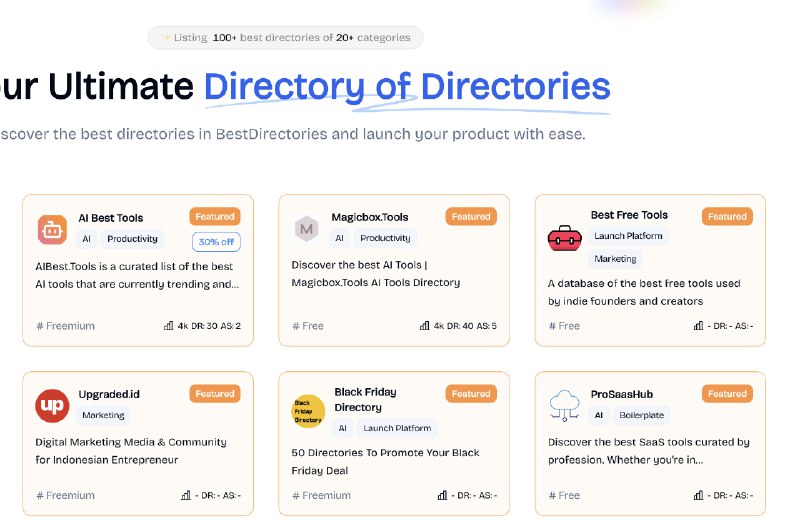Click the stats bar-chart icon on Black Friday Directory card

tap(442, 495)
